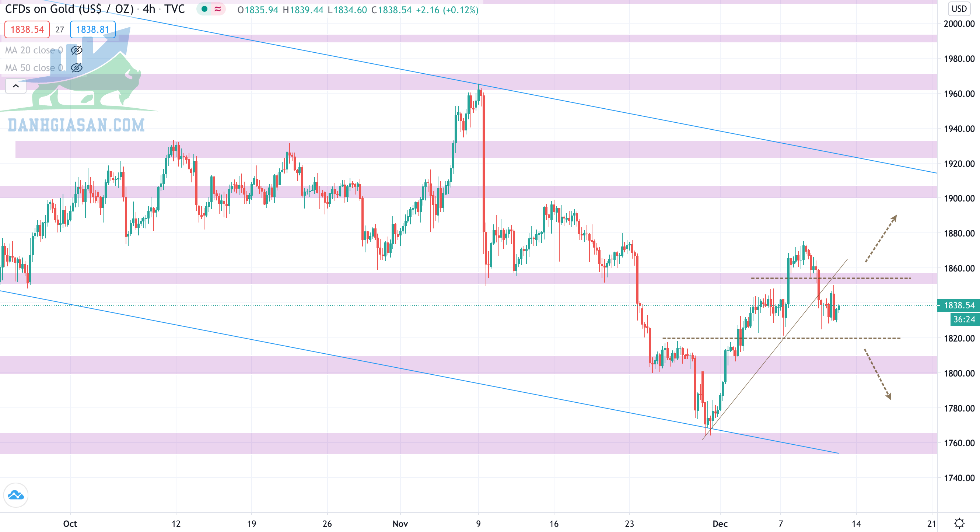The height and width of the screenshot is (532, 980).
Task: Click the high value H1839.44
Action: (303, 10)
